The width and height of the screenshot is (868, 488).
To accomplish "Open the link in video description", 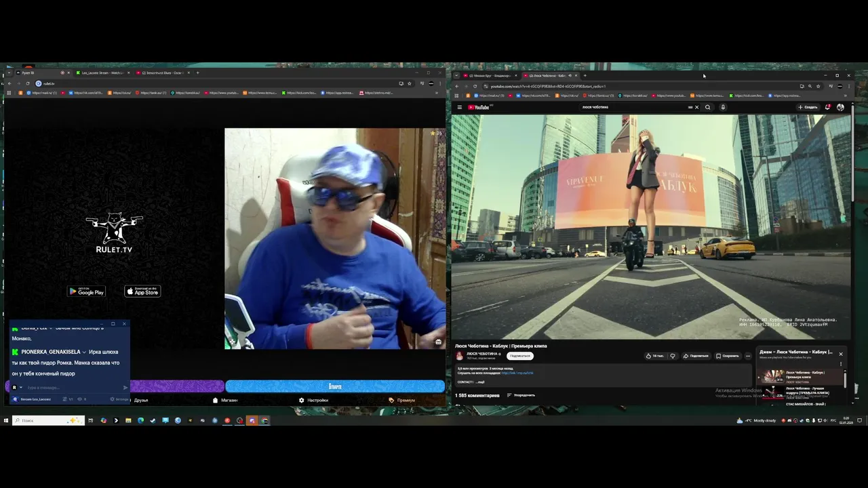I will (517, 373).
